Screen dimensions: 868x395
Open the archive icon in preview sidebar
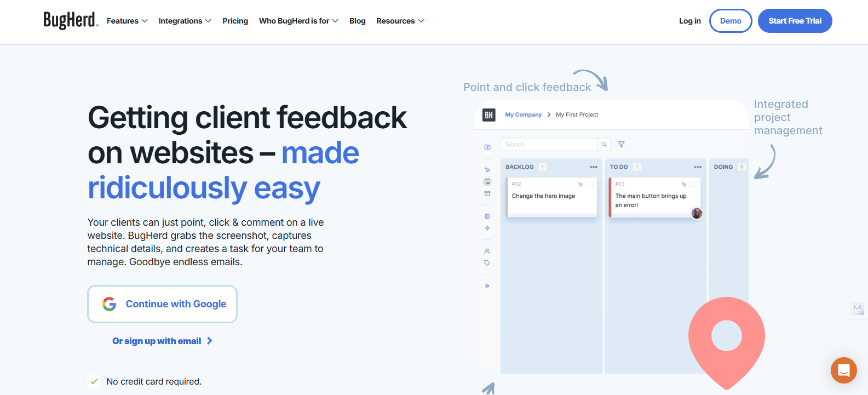point(487,193)
